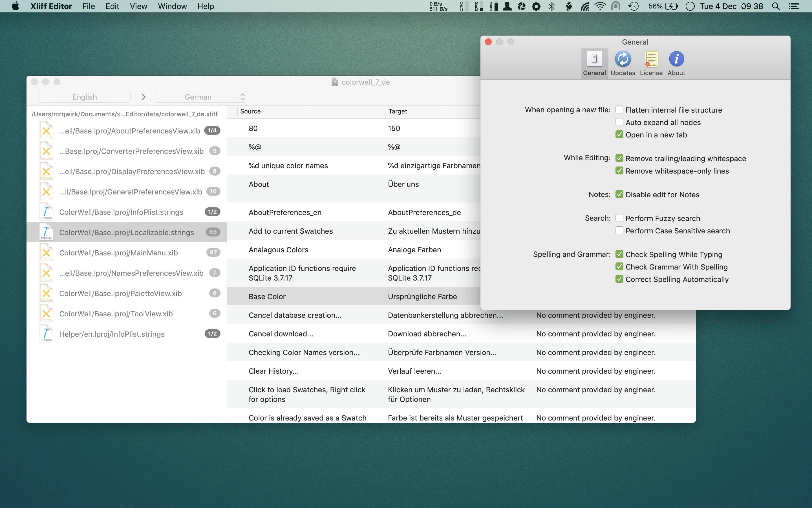Enable Perform Case Sensitive search
The image size is (812, 508).
[619, 230]
